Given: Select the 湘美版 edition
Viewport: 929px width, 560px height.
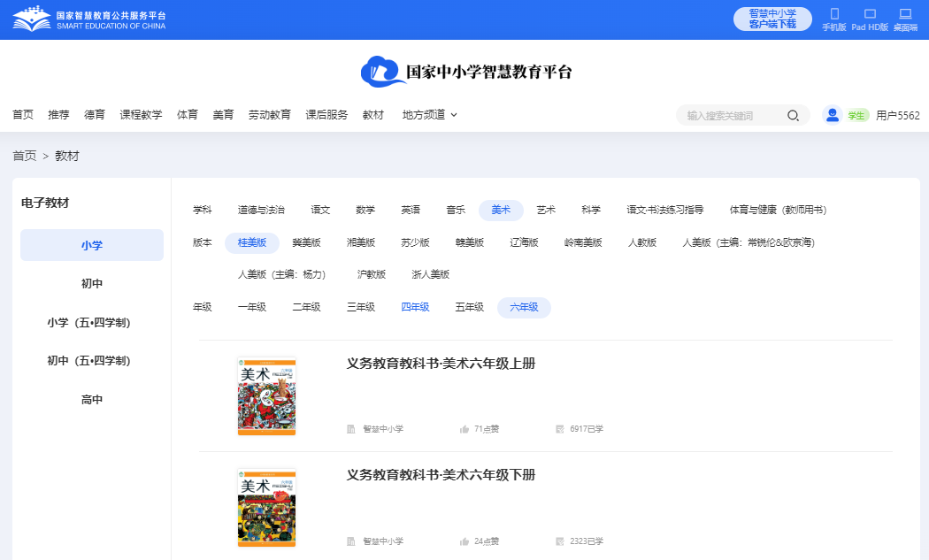Looking at the screenshot, I should (361, 242).
